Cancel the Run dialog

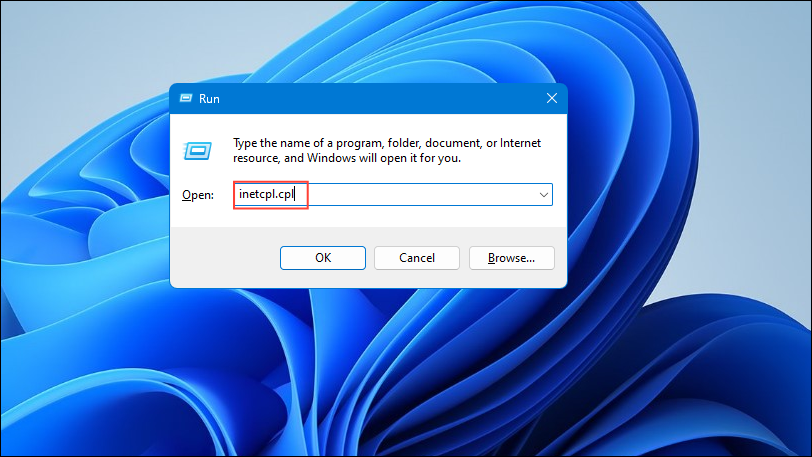(417, 258)
